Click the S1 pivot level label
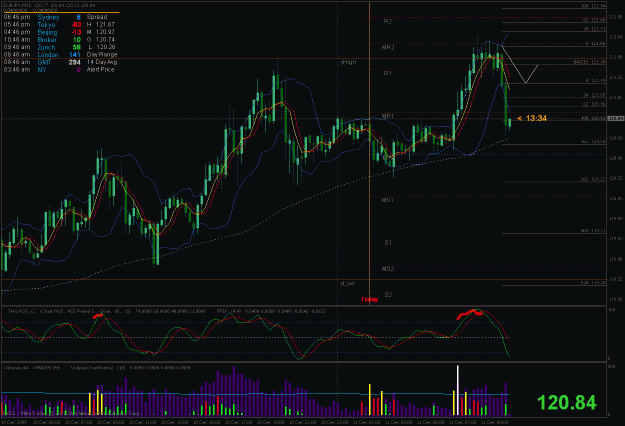This screenshot has width=625, height=426. pos(388,243)
